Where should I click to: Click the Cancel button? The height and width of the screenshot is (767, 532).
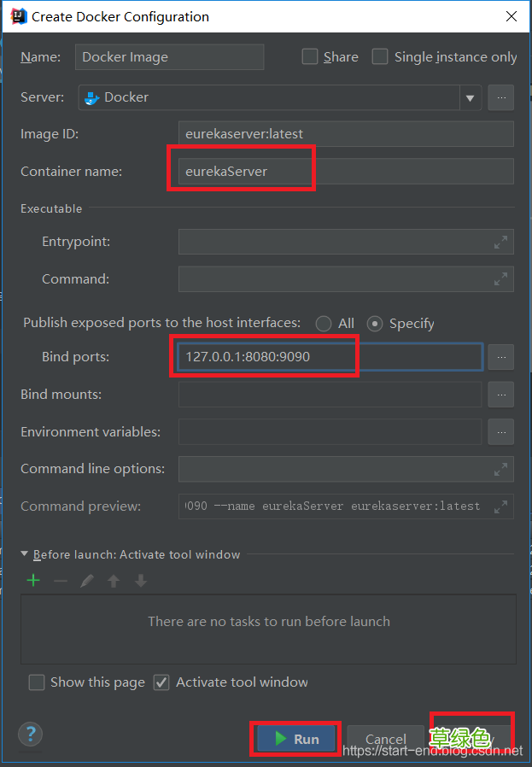(386, 739)
